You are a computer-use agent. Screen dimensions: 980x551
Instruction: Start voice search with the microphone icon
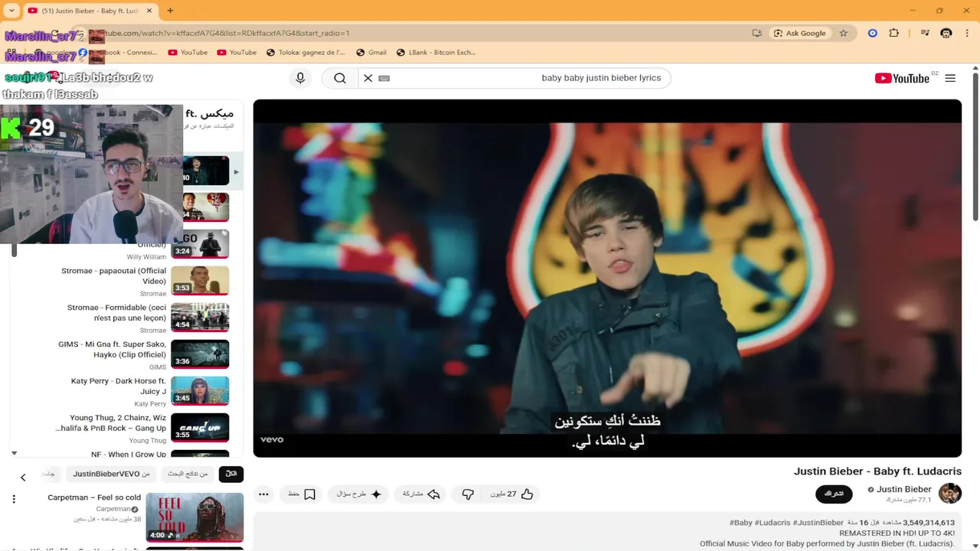(x=300, y=78)
